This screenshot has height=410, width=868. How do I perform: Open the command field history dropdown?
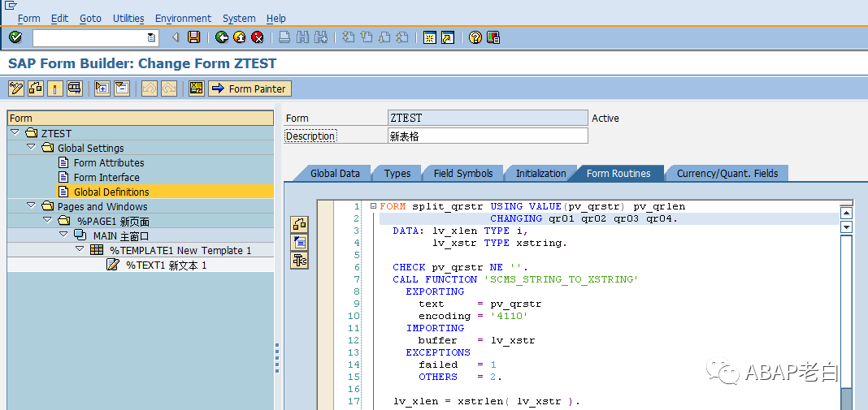click(151, 37)
